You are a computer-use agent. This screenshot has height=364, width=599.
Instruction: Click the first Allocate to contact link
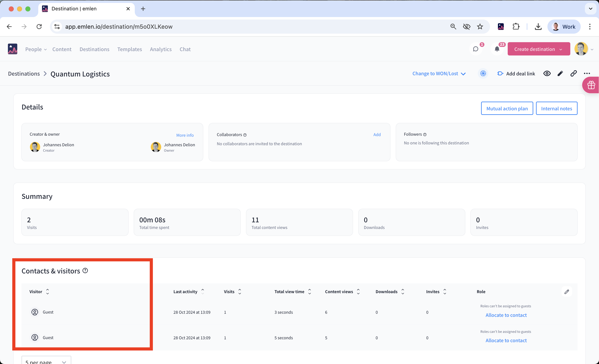pos(506,315)
